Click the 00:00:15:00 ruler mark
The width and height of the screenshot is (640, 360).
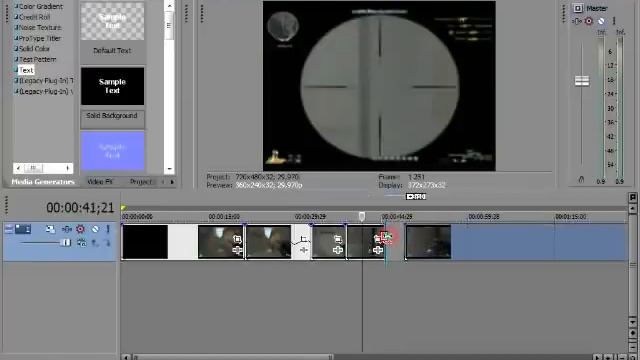[224, 217]
